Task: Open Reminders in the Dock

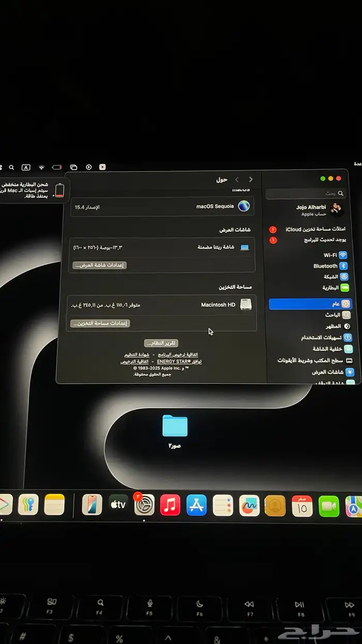Action: pos(223,504)
